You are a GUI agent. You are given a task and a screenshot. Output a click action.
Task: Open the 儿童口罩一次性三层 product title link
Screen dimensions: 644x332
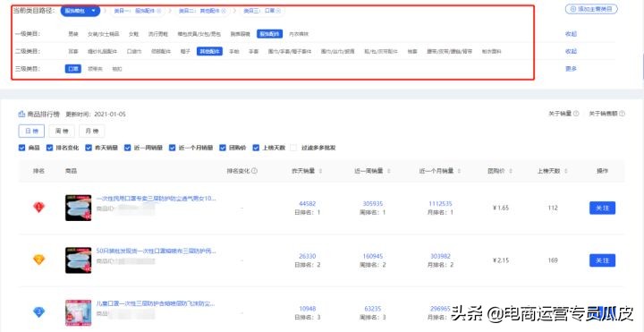coord(156,303)
